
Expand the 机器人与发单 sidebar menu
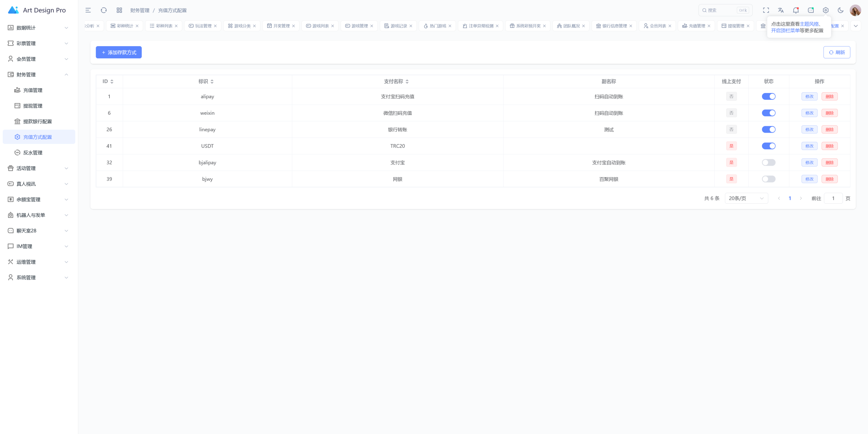[x=39, y=215]
